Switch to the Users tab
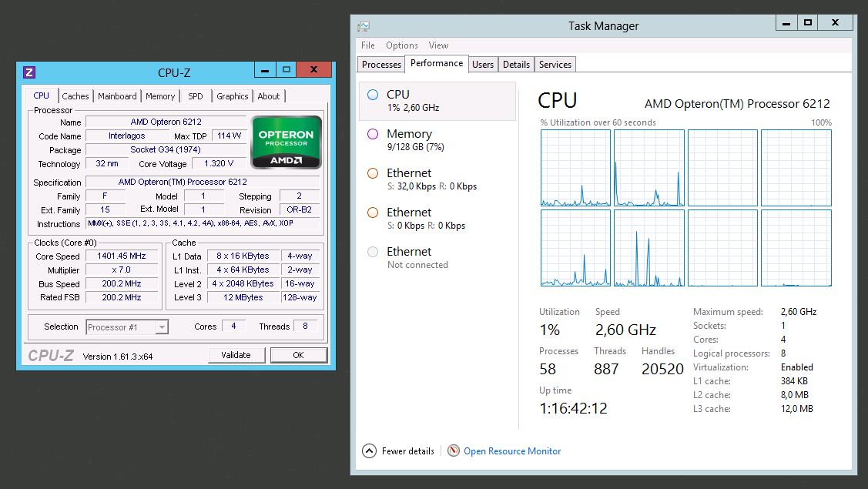 483,64
